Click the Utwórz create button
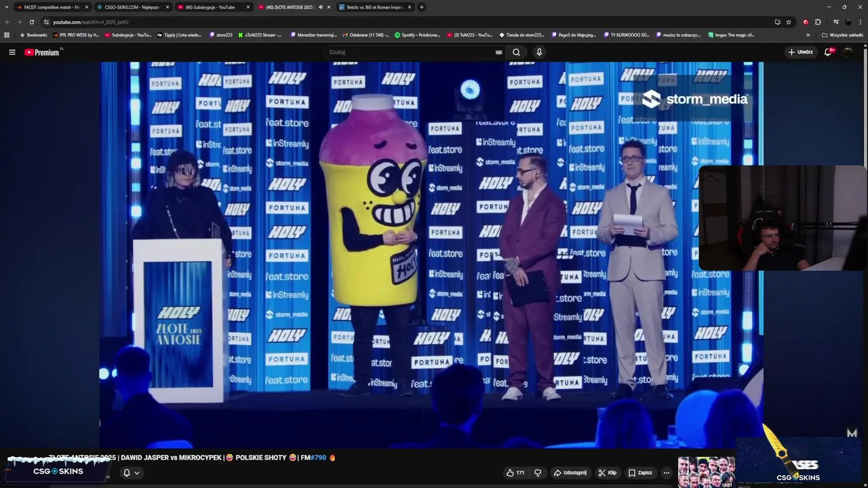The width and height of the screenshot is (868, 488). coord(800,52)
